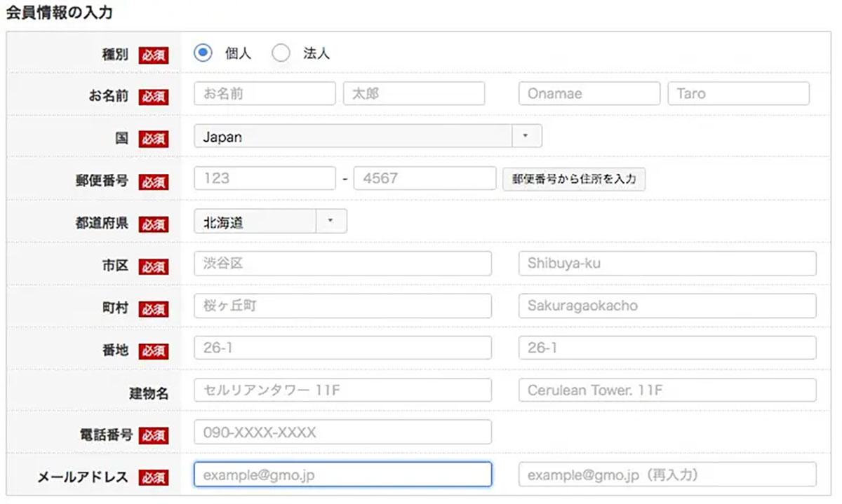Click the 必須 badge next to 種別
The image size is (842, 504).
[153, 55]
